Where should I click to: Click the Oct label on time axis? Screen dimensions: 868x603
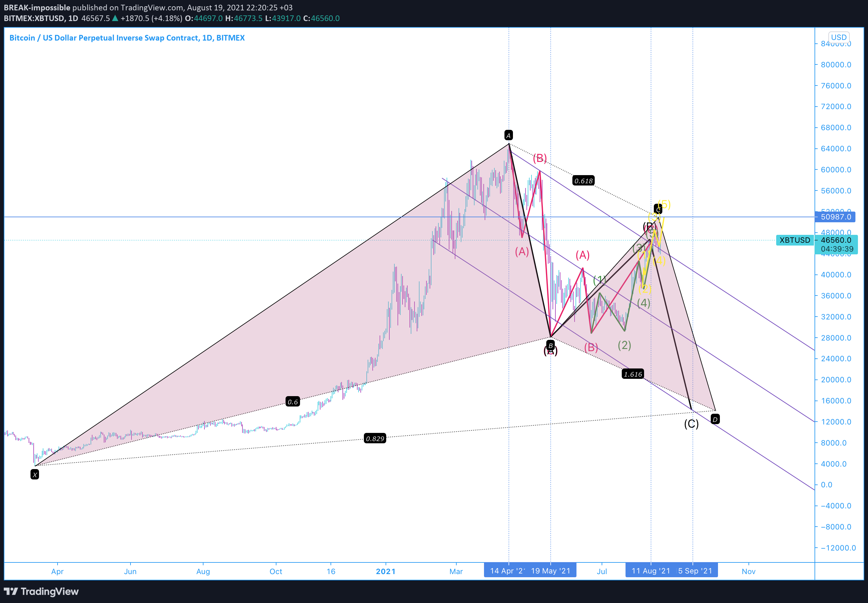276,571
